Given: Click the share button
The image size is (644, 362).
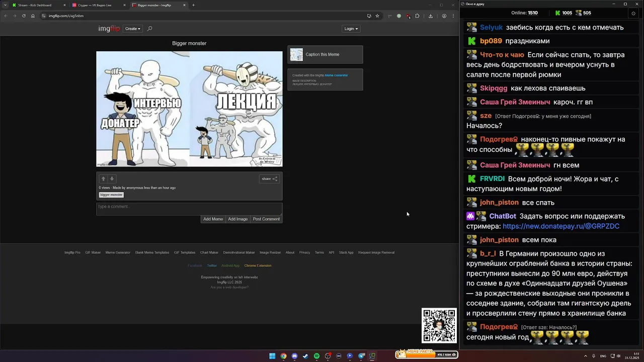Looking at the screenshot, I should pos(269,178).
